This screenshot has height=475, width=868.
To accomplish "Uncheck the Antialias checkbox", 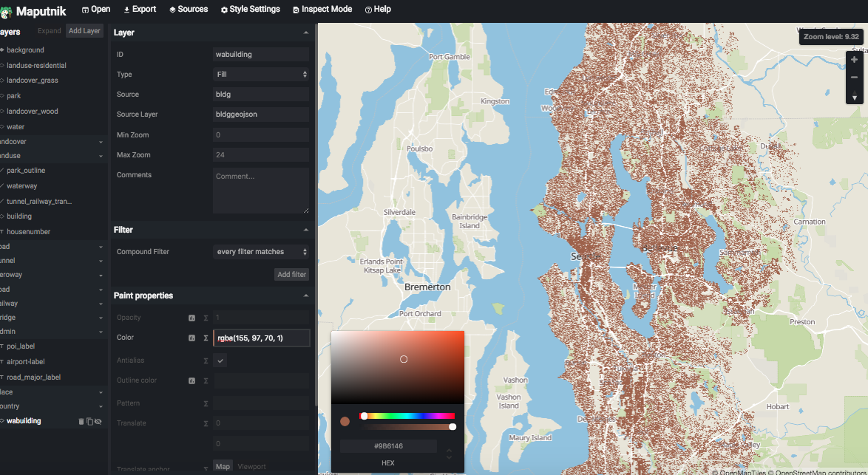I will [220, 360].
